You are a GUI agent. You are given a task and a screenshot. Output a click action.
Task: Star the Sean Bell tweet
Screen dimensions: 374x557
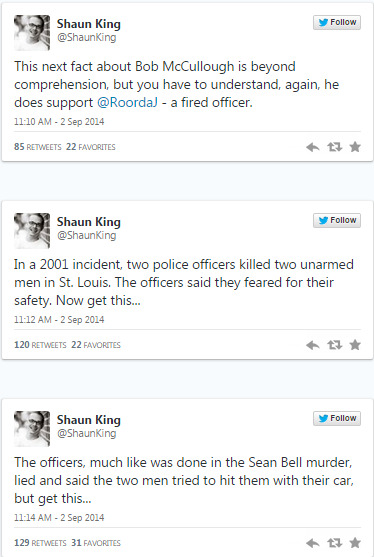(x=355, y=542)
